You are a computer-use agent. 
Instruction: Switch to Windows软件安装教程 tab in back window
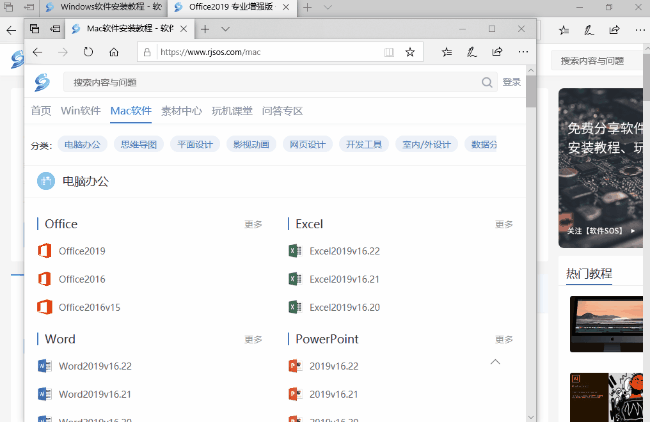tap(104, 7)
